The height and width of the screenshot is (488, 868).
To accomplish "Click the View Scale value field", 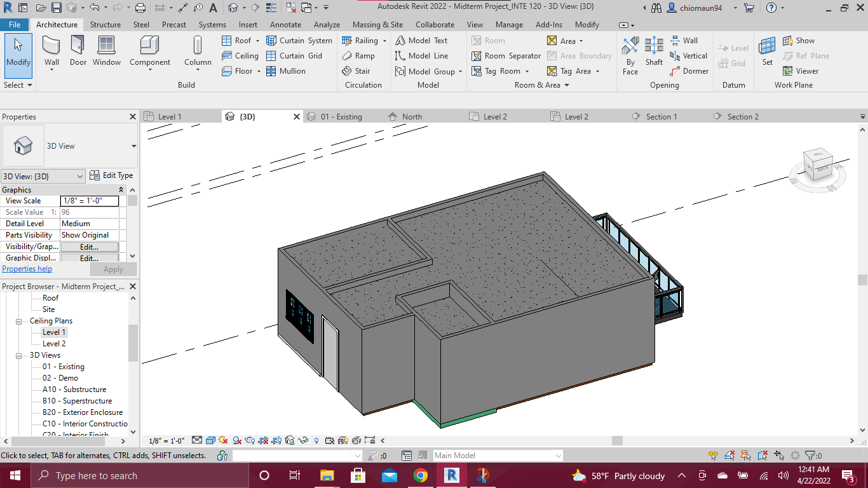I will tap(89, 200).
